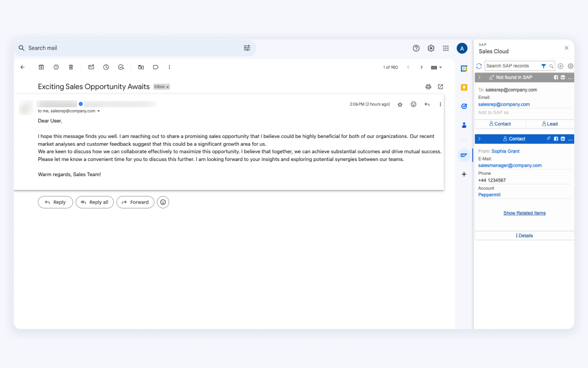Open the Contact card's overflow menu
This screenshot has height=368, width=588.
click(x=570, y=138)
